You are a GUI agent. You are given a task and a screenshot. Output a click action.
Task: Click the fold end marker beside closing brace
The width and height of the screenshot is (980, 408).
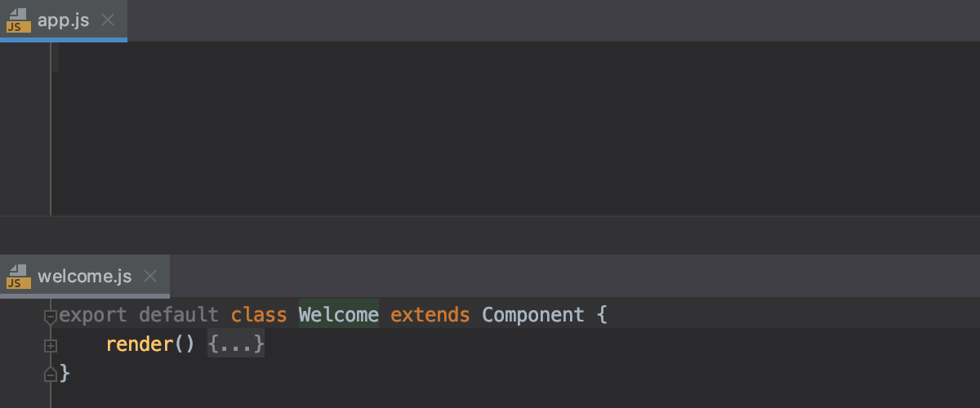pyautogui.click(x=51, y=374)
